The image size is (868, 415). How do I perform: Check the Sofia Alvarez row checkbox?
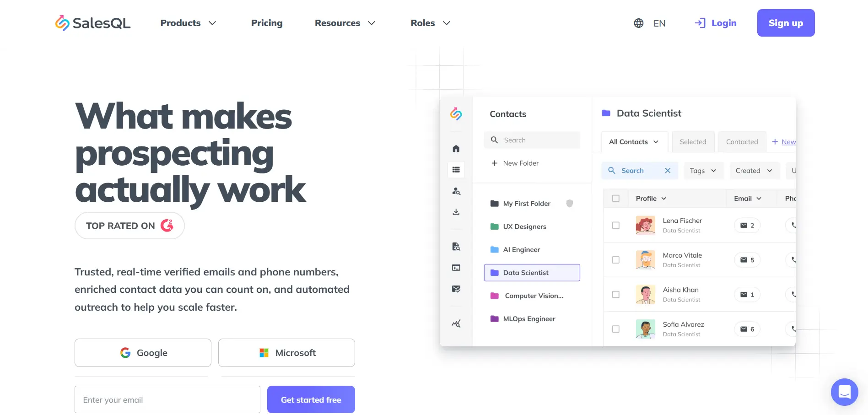616,329
